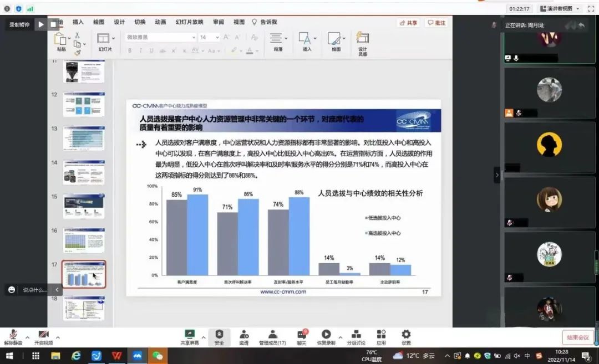This screenshot has height=364, width=599.
Task: Open 管理成员(17) manage members
Action: (272, 337)
